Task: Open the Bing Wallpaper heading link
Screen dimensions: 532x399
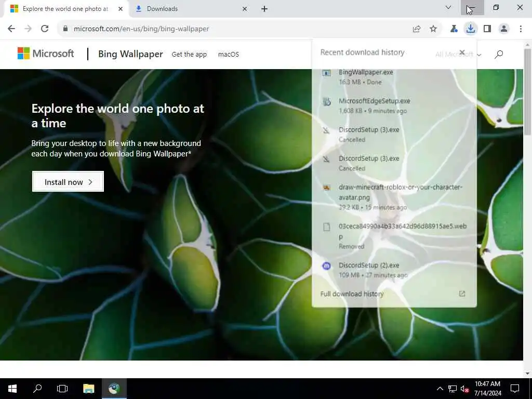Action: (130, 54)
